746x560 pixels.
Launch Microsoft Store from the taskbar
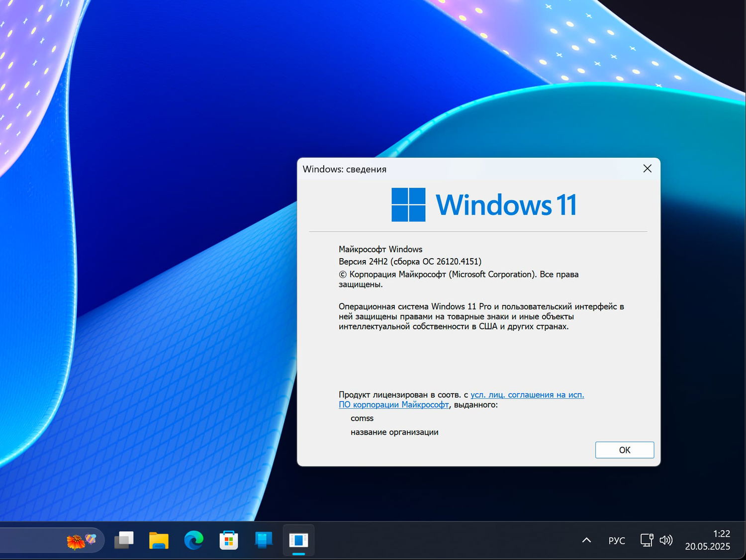click(x=229, y=540)
